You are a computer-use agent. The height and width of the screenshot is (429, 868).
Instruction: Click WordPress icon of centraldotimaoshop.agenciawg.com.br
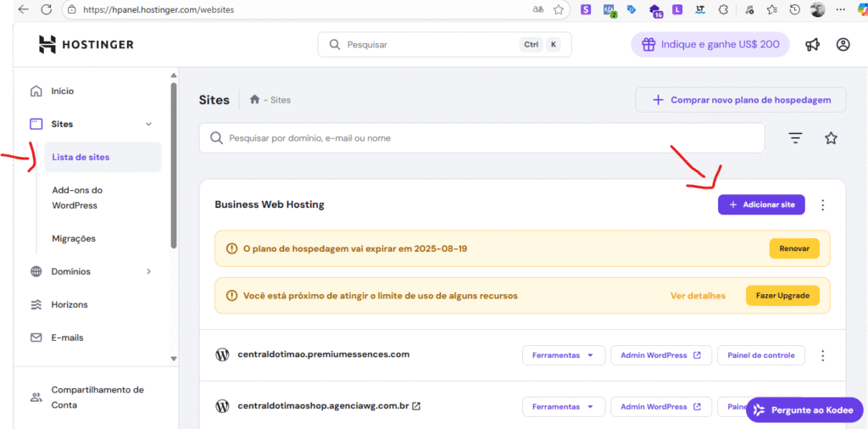click(x=222, y=406)
